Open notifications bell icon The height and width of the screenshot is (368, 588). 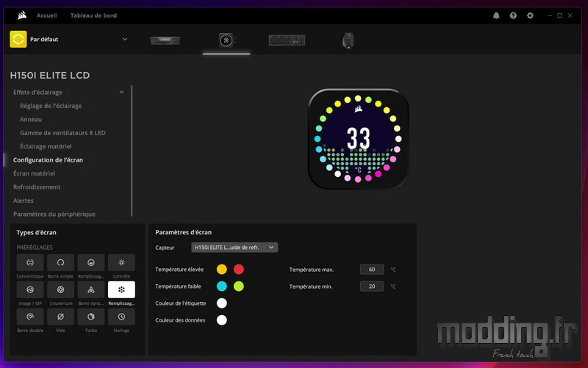pos(496,15)
